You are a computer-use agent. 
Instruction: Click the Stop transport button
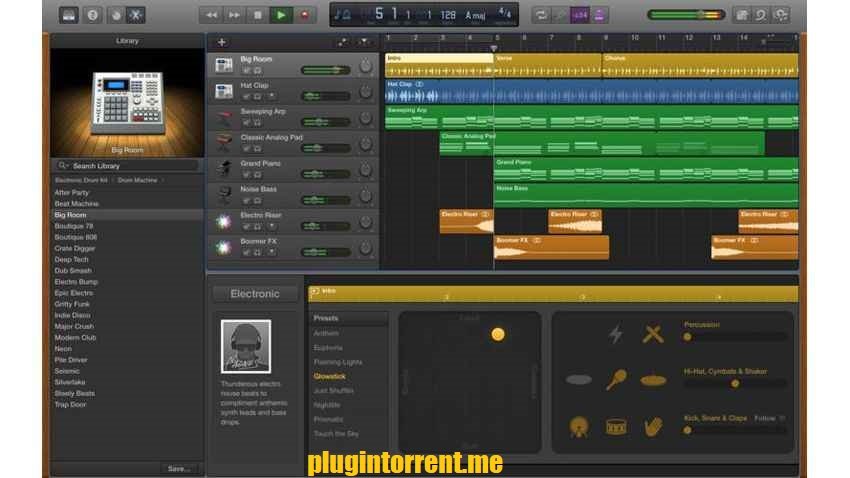257,15
